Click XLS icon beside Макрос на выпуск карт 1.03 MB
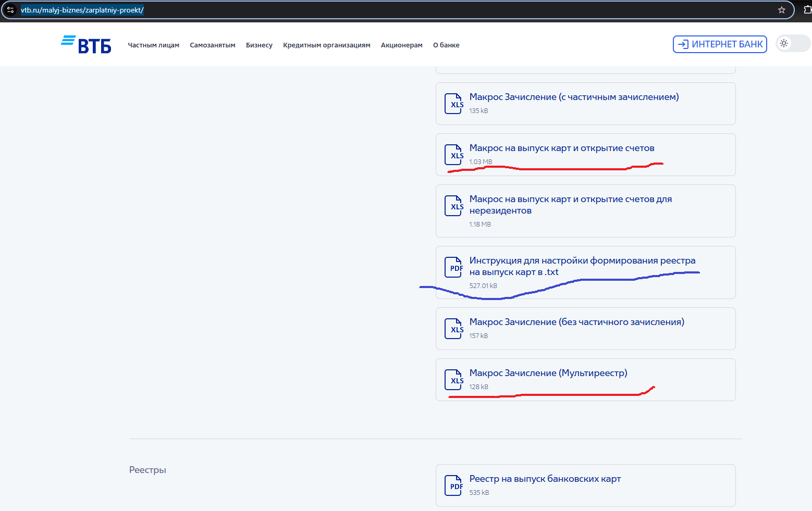The width and height of the screenshot is (812, 511). 453,155
